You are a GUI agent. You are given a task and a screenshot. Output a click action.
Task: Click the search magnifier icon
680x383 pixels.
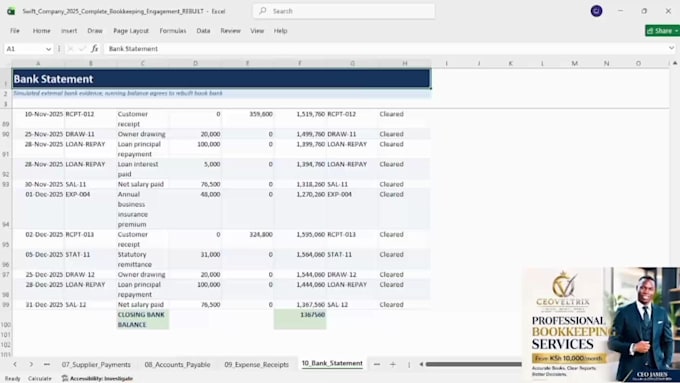coord(263,11)
